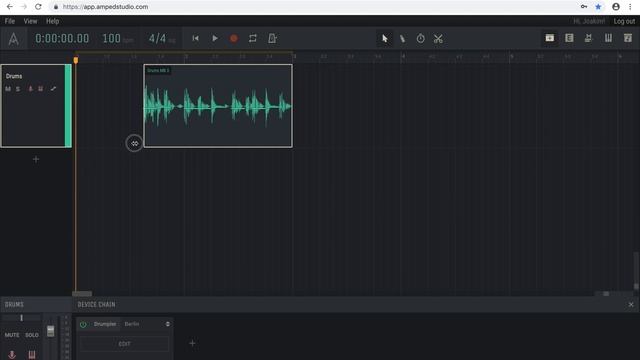Select the time stretch clock tool
Viewport: 640px width, 360px height.
420,39
